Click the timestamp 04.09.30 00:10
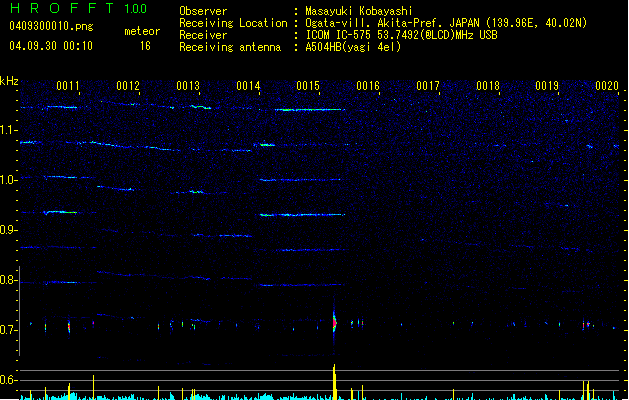The height and width of the screenshot is (400, 629). 51,46
